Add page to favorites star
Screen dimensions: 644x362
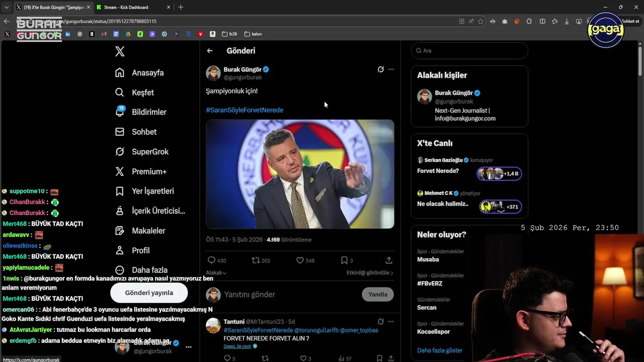[480, 21]
